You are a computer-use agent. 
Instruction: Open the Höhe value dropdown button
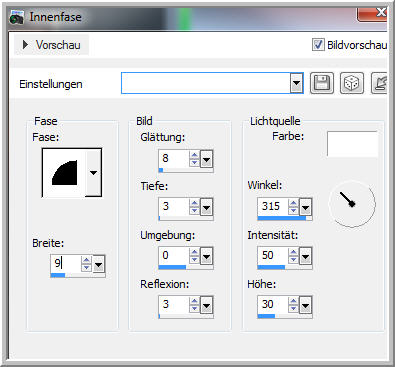pos(305,305)
